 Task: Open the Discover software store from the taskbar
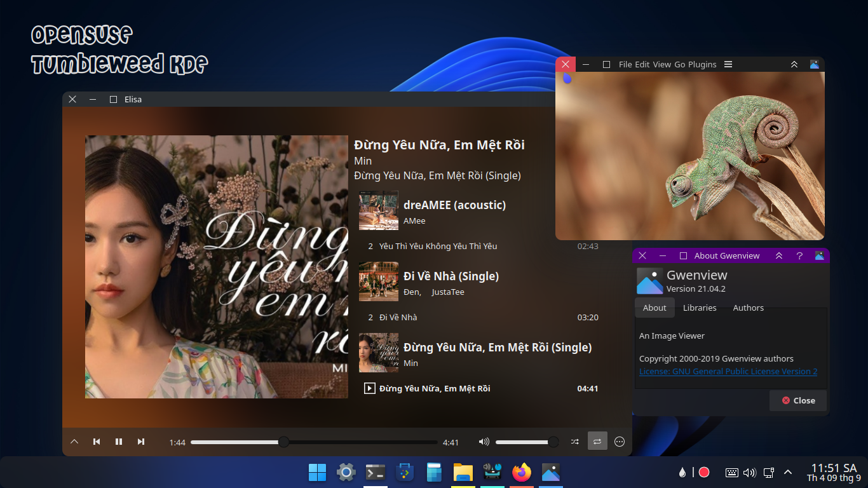[405, 472]
